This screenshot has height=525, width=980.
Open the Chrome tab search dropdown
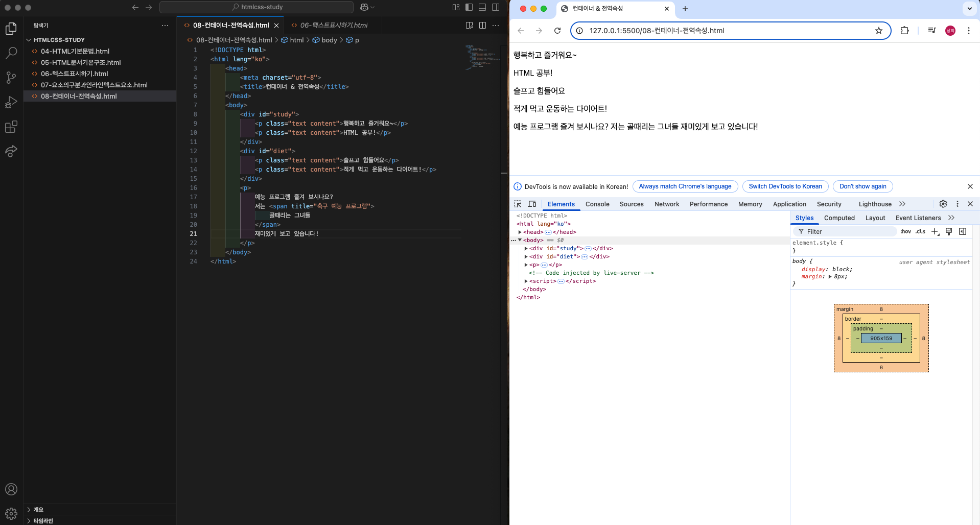[969, 9]
